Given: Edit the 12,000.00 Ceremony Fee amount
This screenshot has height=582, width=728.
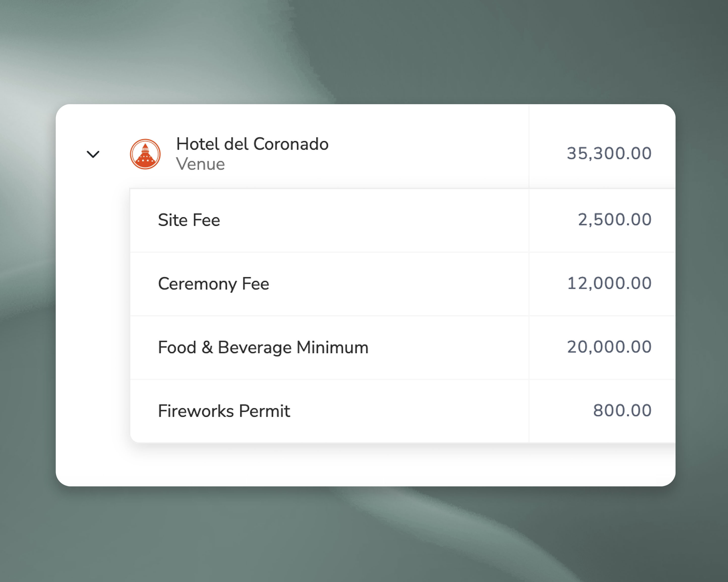Looking at the screenshot, I should pyautogui.click(x=609, y=283).
